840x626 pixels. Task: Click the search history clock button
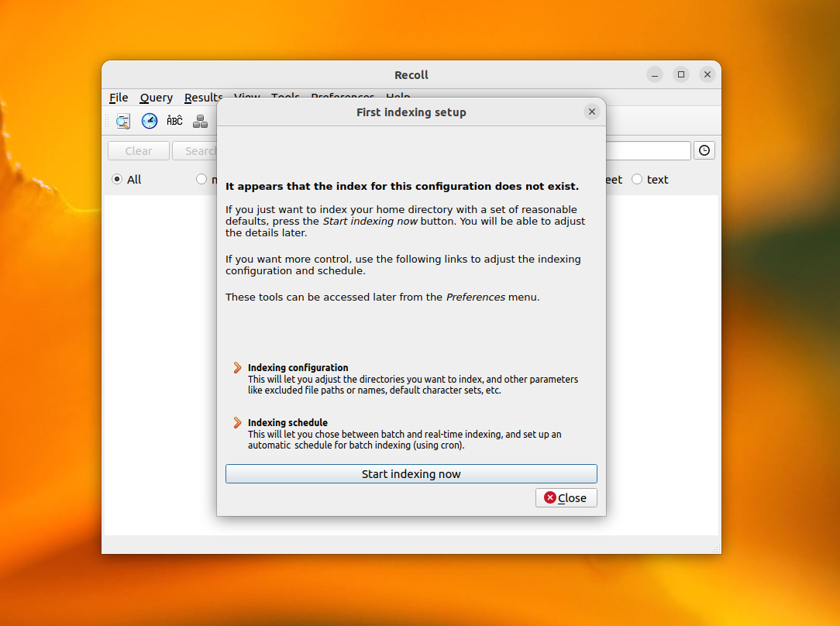704,150
